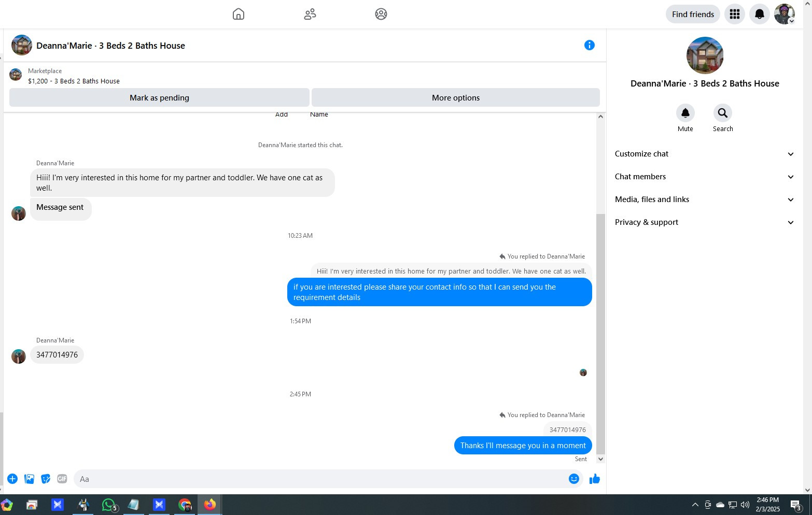
Task: Click the 'Thanks I'll message you' bubble
Action: pyautogui.click(x=523, y=446)
